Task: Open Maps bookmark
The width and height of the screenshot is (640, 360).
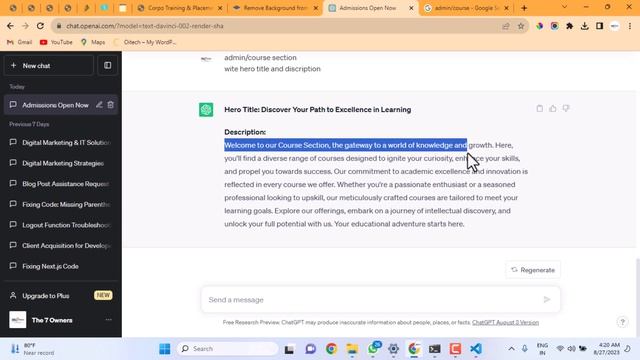Action: tap(93, 42)
